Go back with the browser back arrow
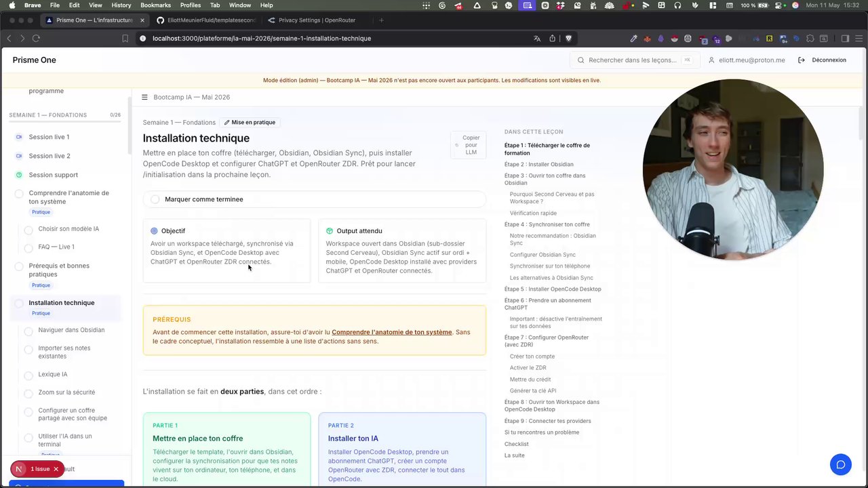This screenshot has height=488, width=868. click(x=9, y=39)
